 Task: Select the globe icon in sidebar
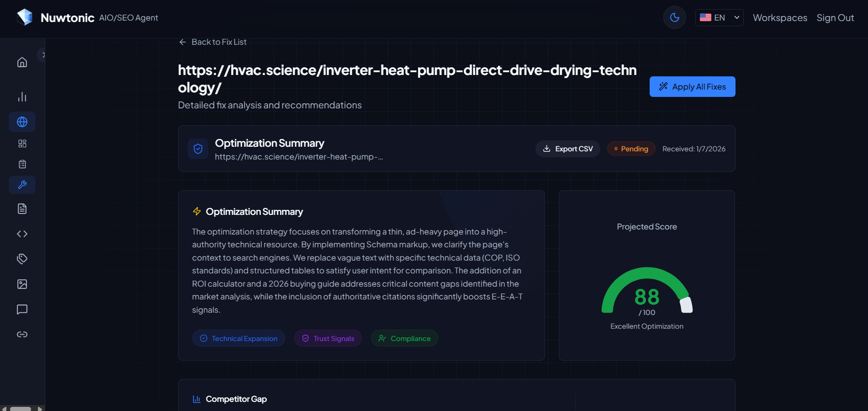click(22, 122)
